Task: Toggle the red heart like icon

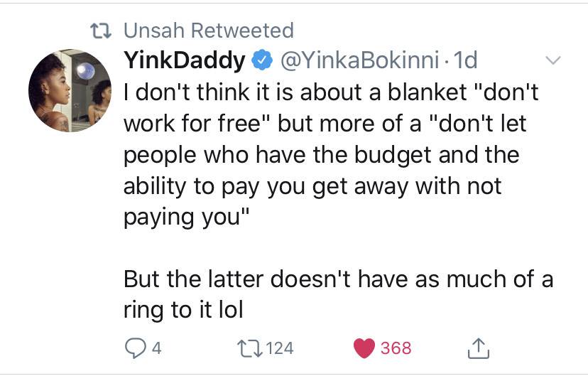Action: point(364,348)
